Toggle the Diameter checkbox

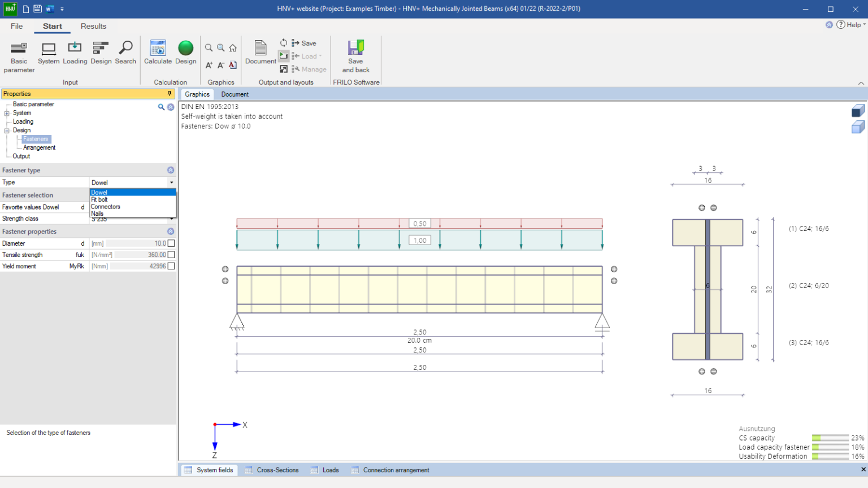click(x=171, y=243)
